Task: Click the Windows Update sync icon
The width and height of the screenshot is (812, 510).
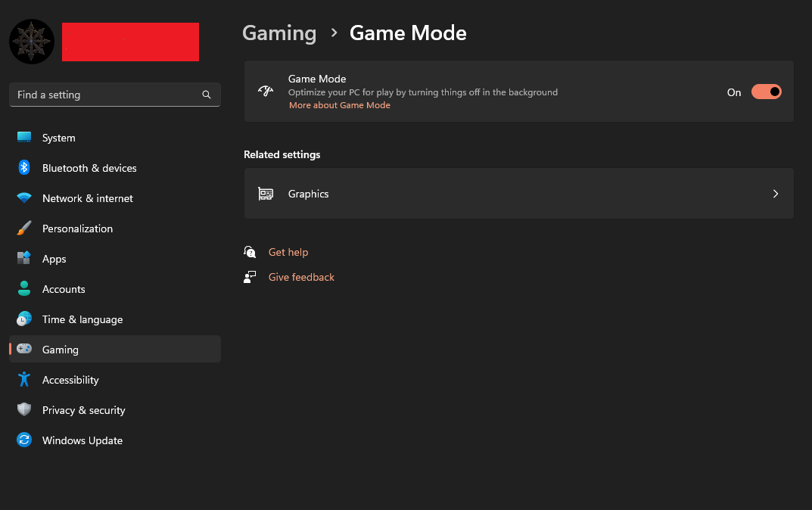Action: (23, 440)
